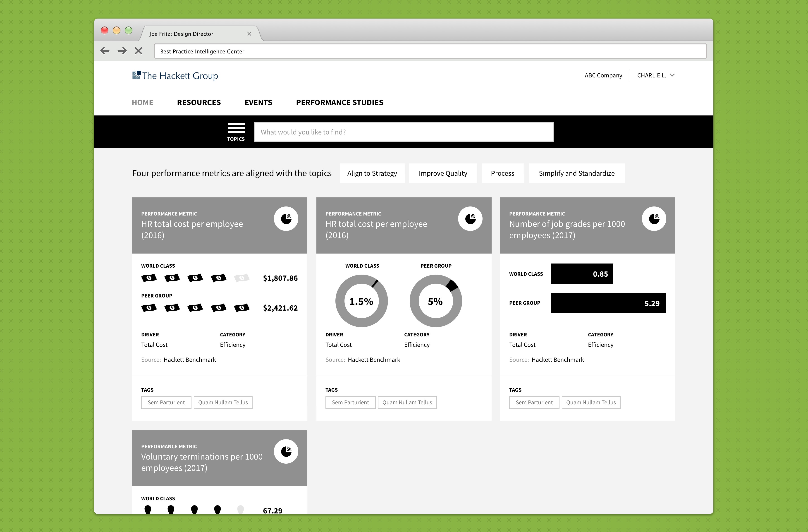Image resolution: width=808 pixels, height=532 pixels.
Task: Click the pie chart icon on first HR total cost card
Action: click(x=286, y=219)
